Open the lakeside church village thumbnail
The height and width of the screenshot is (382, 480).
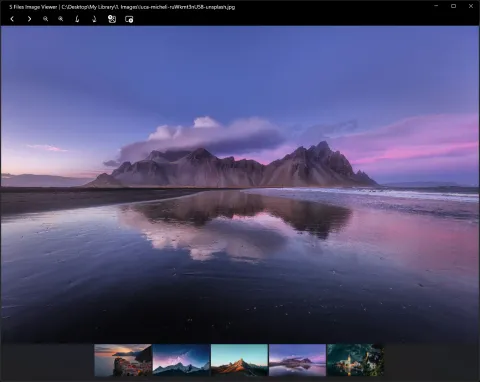click(x=355, y=360)
